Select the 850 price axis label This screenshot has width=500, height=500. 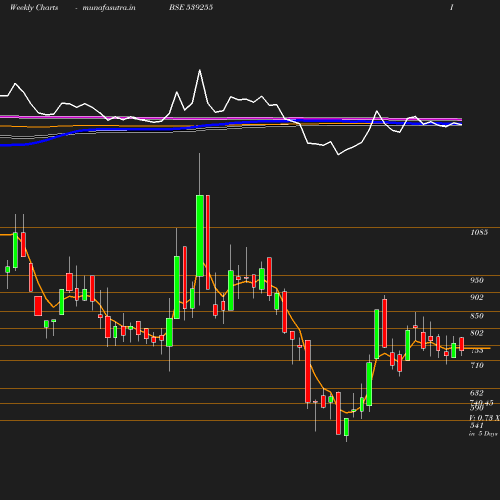477,316
